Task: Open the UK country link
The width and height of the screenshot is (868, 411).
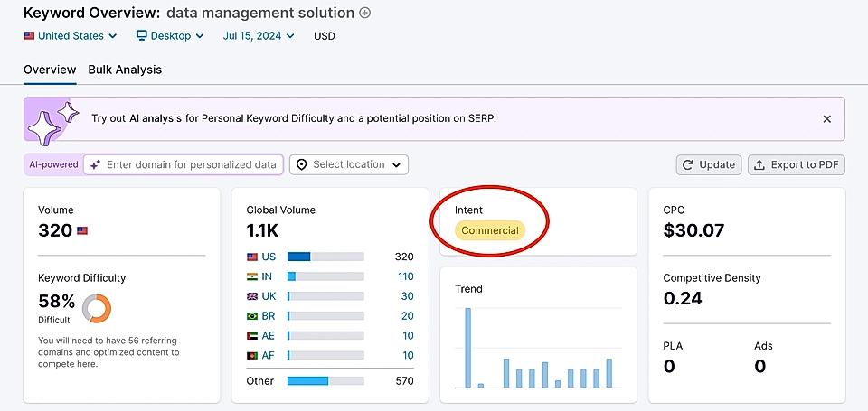Action: 269,296
